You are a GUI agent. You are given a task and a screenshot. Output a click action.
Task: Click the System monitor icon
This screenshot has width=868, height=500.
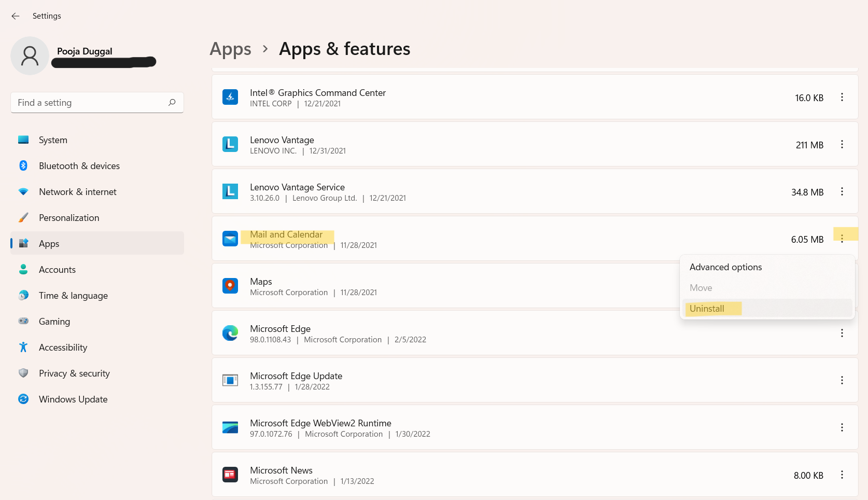[23, 140]
